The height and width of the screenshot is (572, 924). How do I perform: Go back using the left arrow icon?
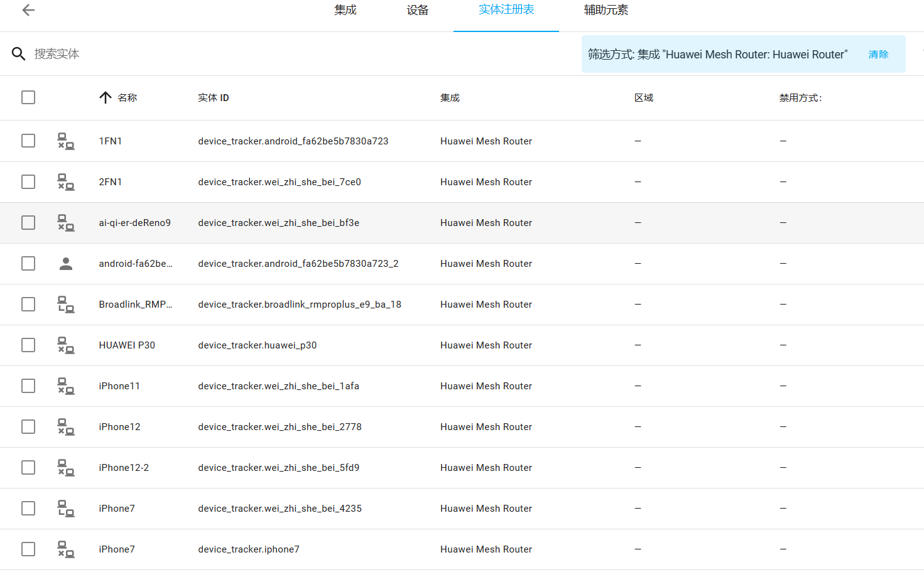28,10
